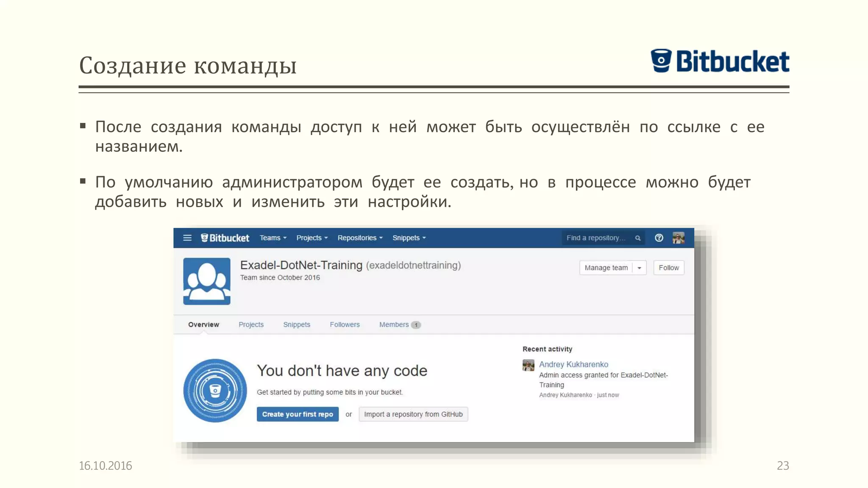Click the Members count badge
Image resolution: width=868 pixels, height=488 pixels.
click(x=416, y=325)
